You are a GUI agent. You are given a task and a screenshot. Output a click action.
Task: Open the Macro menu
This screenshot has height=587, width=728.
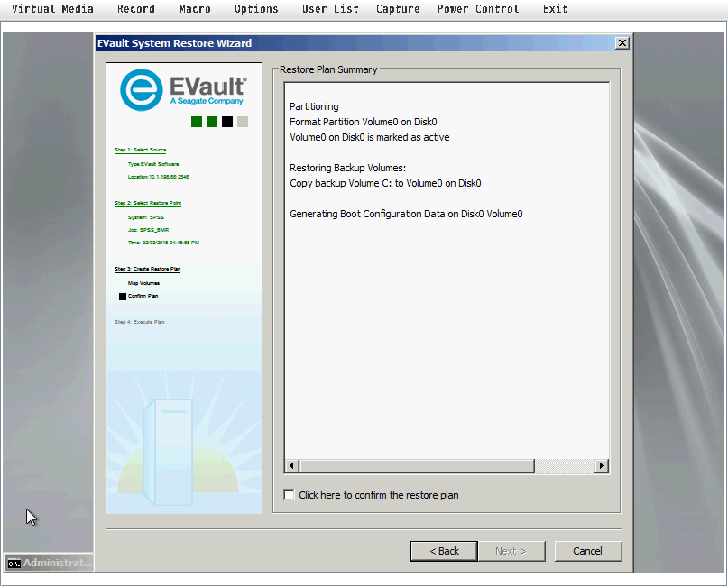tap(195, 9)
